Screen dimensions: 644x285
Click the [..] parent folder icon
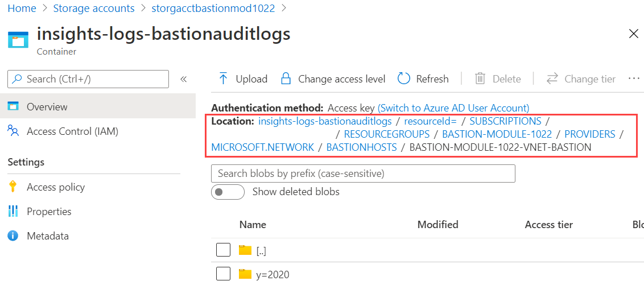point(245,250)
